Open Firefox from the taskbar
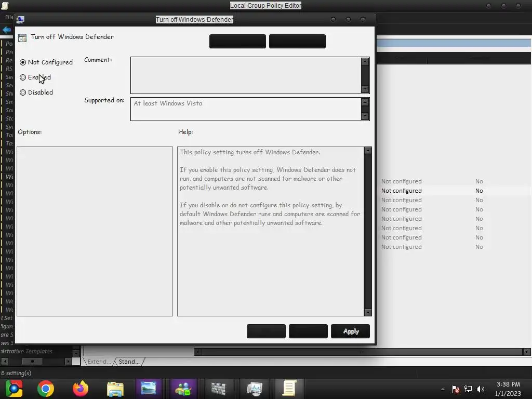 81,389
